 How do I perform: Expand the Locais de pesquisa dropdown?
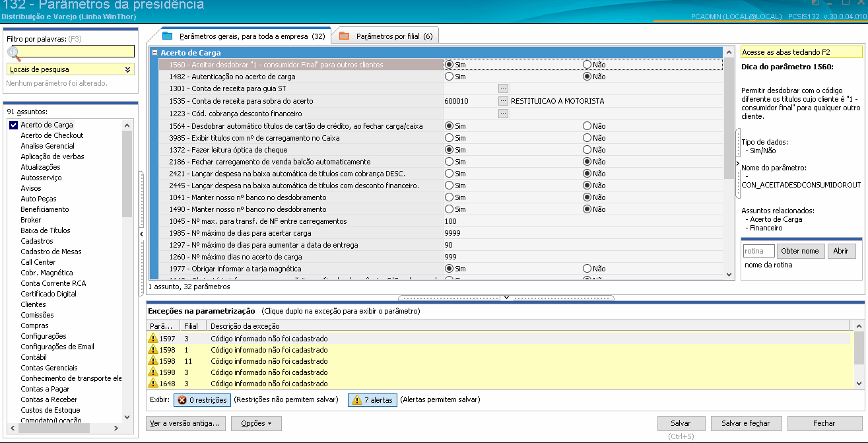pos(128,69)
